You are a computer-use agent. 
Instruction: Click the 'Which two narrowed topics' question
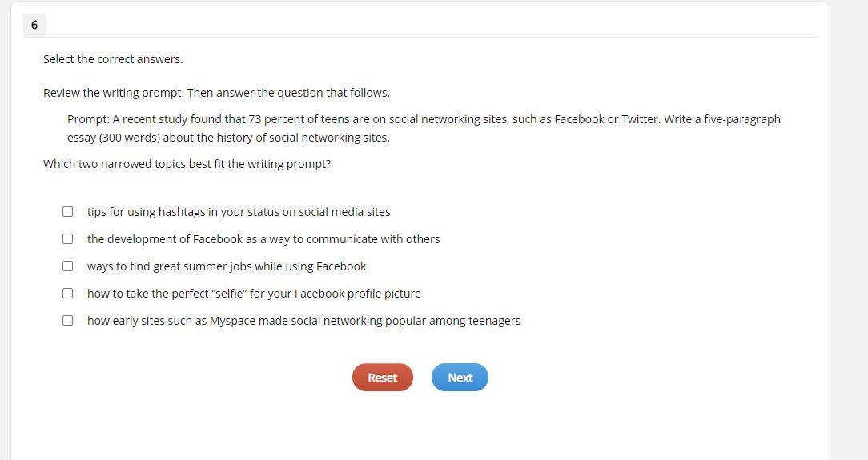[x=187, y=164]
